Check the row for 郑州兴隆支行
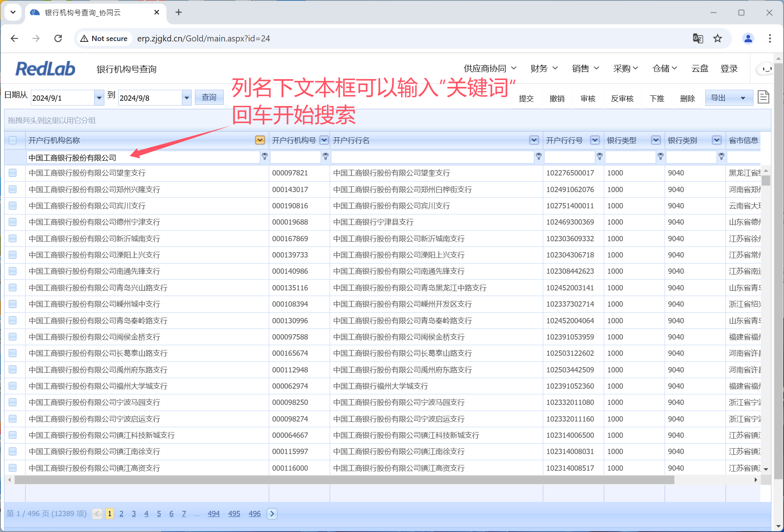This screenshot has width=784, height=532. (13, 190)
